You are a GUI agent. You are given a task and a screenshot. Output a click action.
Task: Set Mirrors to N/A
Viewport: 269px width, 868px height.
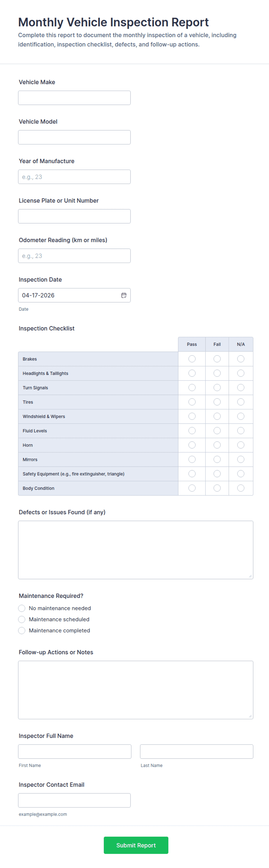tap(241, 459)
